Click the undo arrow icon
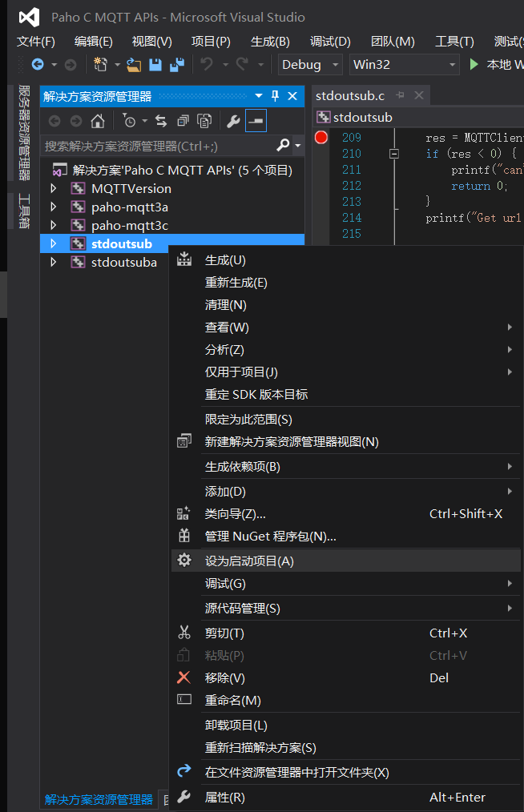 (x=207, y=64)
